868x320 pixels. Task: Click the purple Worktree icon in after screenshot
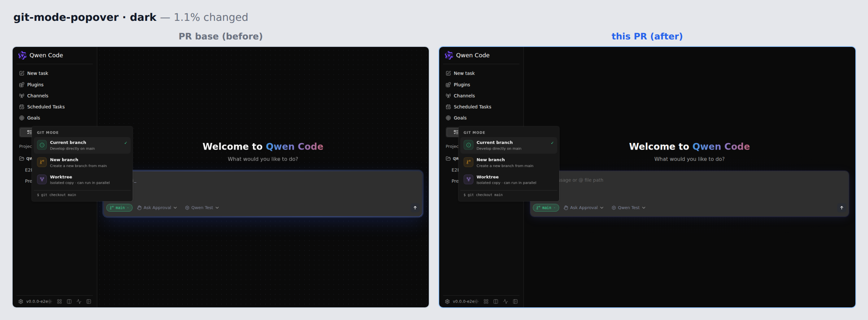click(469, 179)
